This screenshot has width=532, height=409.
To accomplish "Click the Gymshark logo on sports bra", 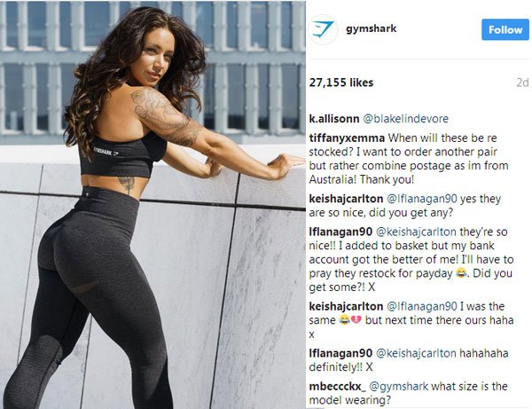I will [106, 152].
